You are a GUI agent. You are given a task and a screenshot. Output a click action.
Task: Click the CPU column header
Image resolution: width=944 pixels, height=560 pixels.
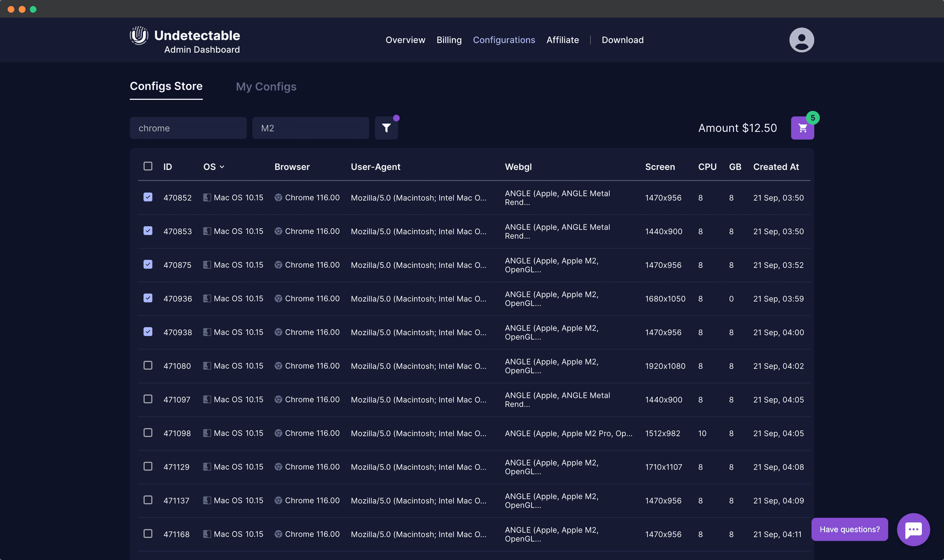tap(707, 167)
